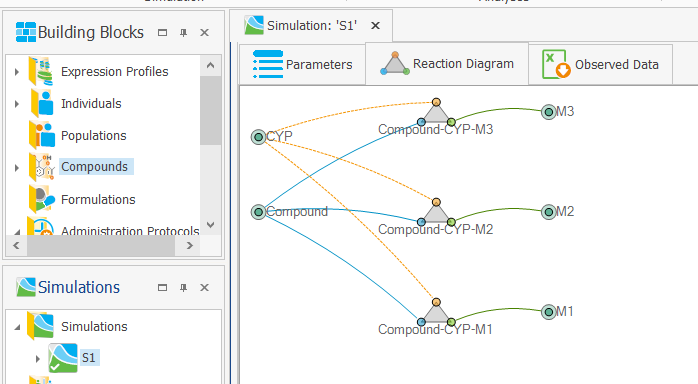698x384 pixels.
Task: Click the Building Blocks scroll left arrow
Action: tap(16, 246)
